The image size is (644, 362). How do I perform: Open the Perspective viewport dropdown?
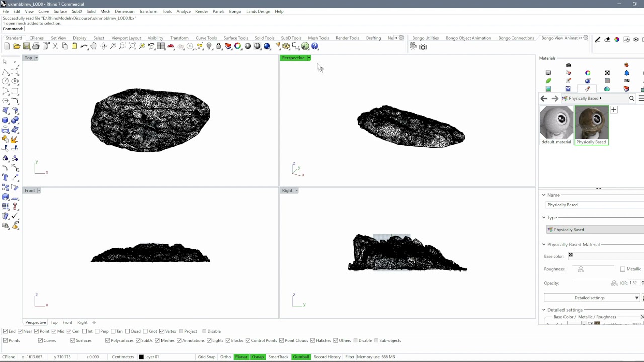pyautogui.click(x=308, y=58)
